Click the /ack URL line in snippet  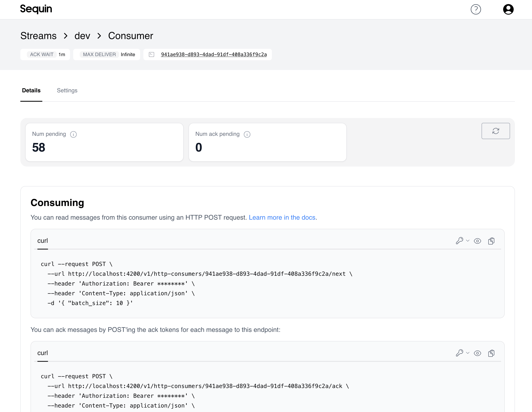click(x=198, y=386)
